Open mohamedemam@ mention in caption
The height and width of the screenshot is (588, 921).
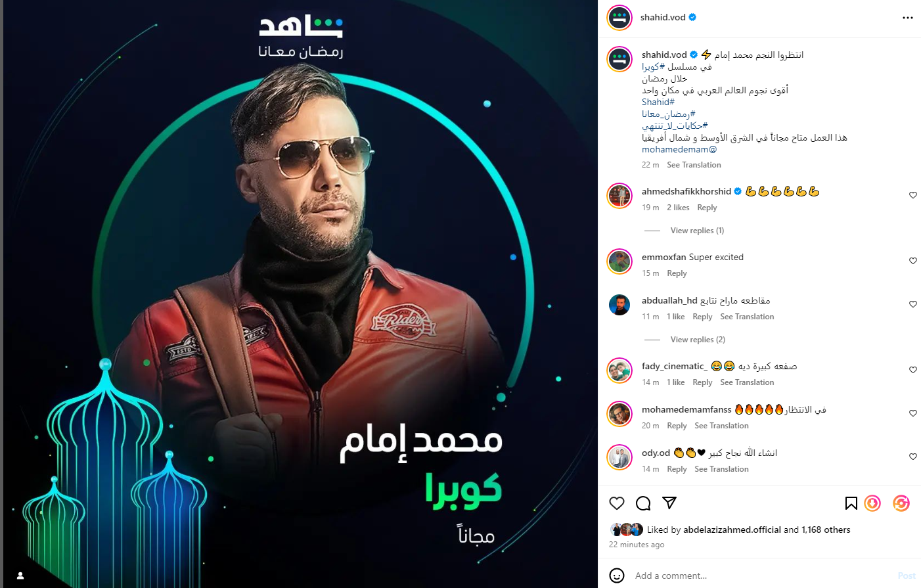click(x=679, y=149)
